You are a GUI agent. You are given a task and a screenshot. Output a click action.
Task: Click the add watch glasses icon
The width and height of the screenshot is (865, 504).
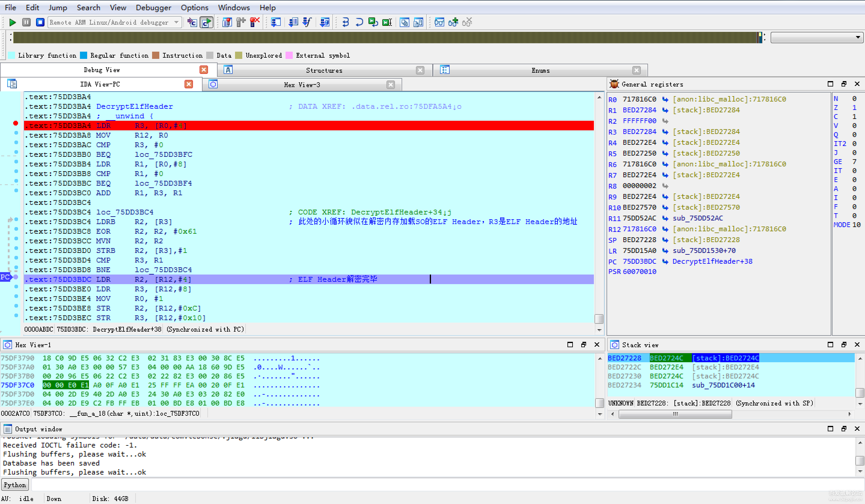pyautogui.click(x=453, y=23)
